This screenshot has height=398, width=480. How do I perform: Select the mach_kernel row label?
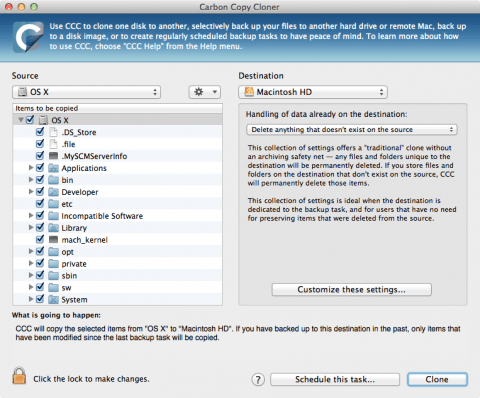[84, 240]
